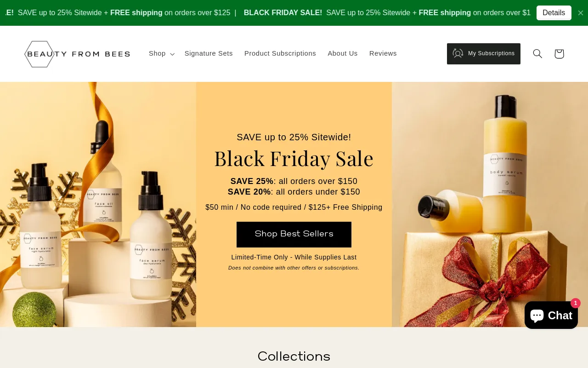Go to Signature Sets page
The image size is (588, 368).
[x=209, y=53]
